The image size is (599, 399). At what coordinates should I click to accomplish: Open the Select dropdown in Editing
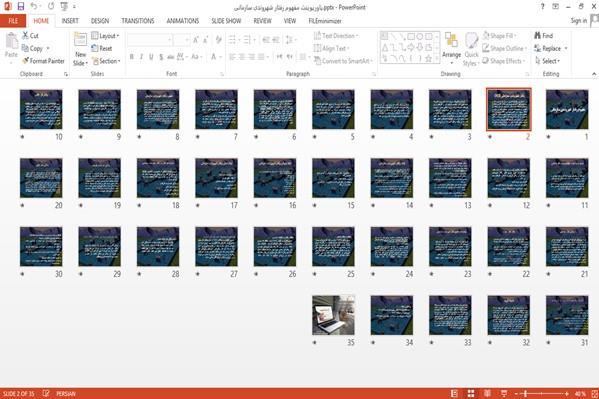tap(548, 61)
